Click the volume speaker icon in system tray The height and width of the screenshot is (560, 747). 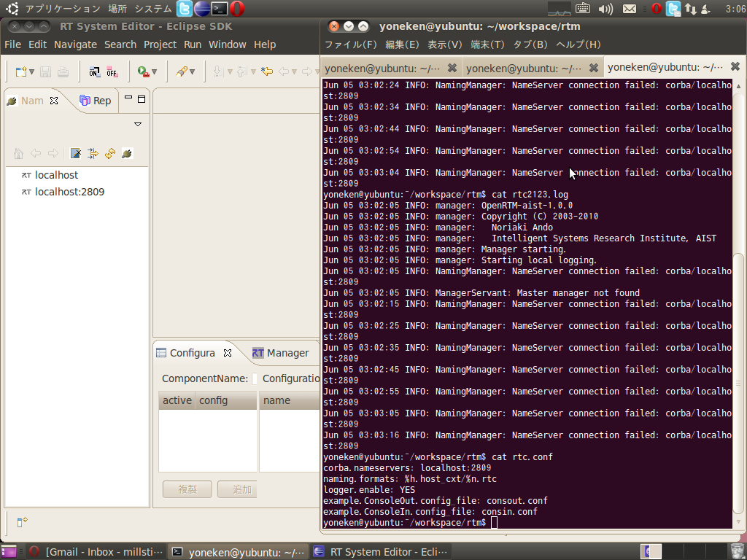tap(605, 9)
